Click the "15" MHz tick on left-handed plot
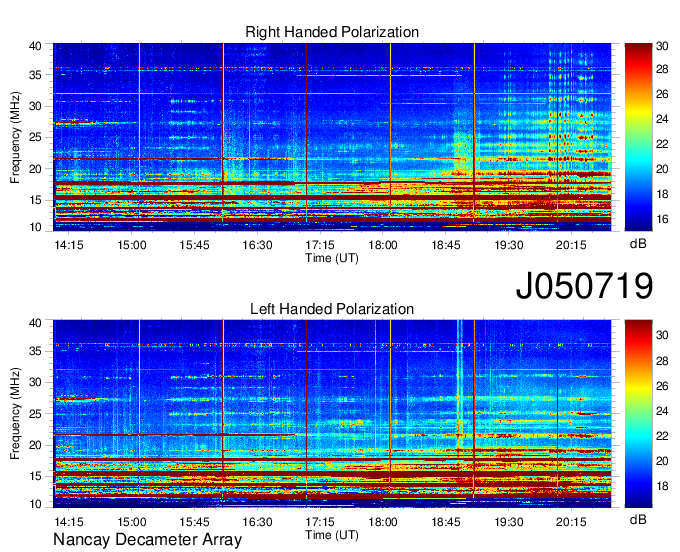 pos(36,477)
